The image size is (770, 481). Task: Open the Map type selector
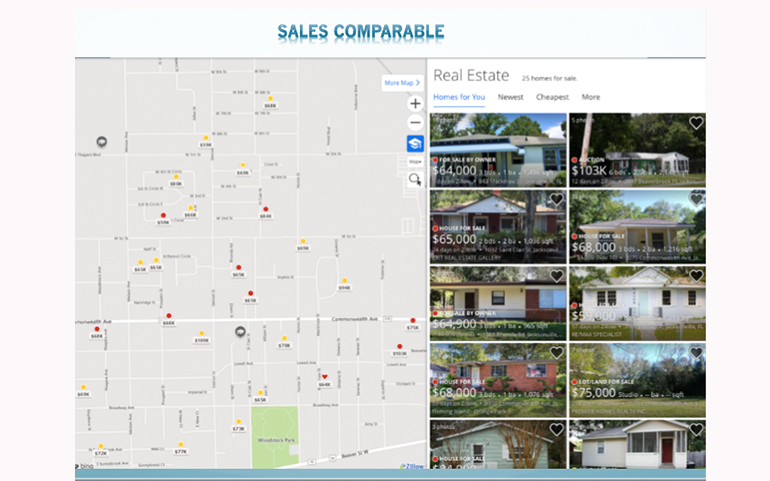pyautogui.click(x=415, y=161)
